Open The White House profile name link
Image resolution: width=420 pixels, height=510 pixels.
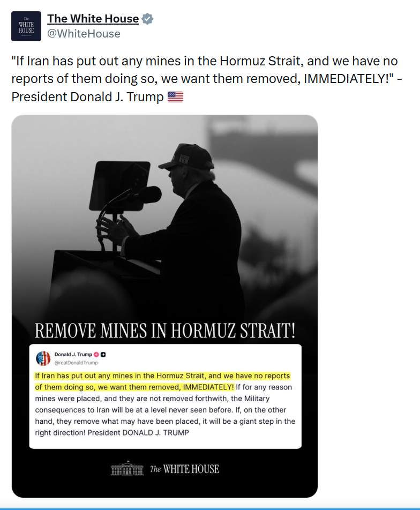[x=93, y=19]
